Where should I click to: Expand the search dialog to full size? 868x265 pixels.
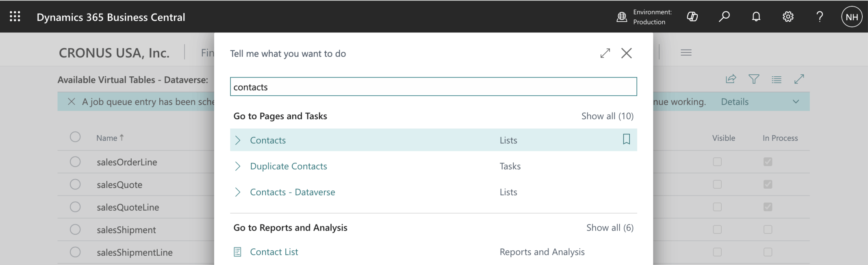click(x=605, y=53)
